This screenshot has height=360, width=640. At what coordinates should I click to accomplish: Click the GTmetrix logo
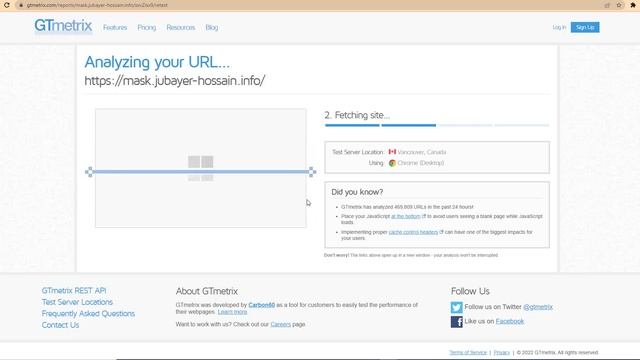(63, 26)
